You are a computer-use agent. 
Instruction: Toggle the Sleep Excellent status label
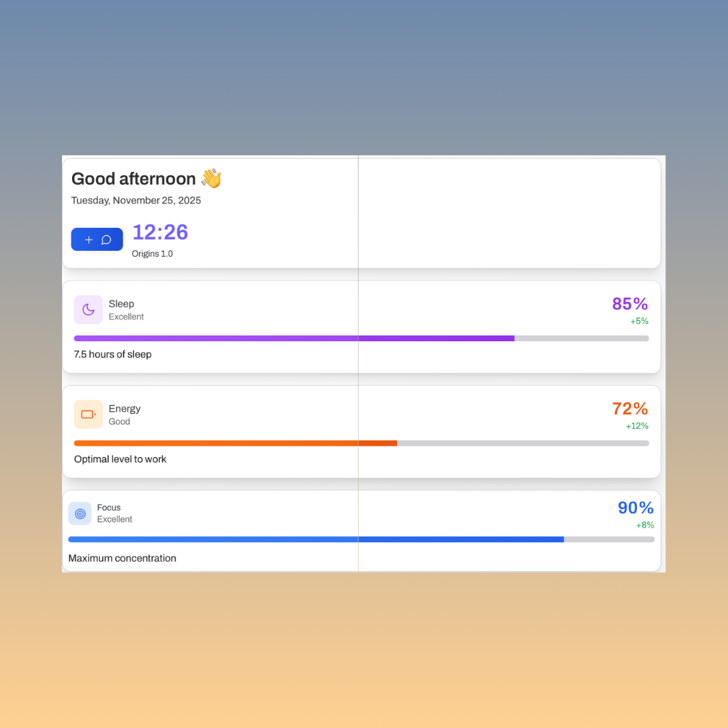[126, 317]
